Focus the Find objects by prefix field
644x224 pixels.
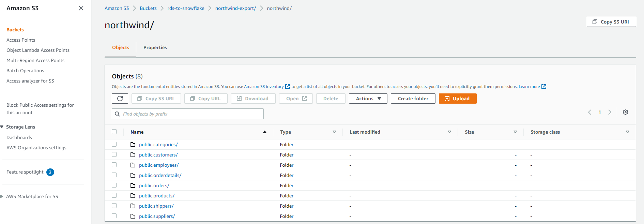point(188,114)
